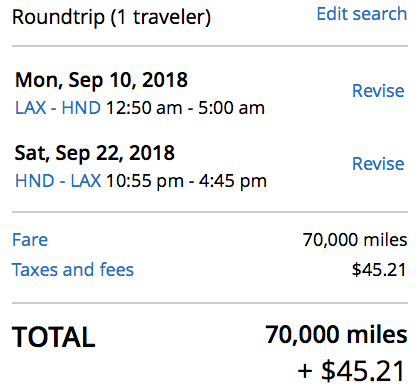Select the $45.21 value beside Taxes and fees
The image size is (416, 392).
pos(379,270)
